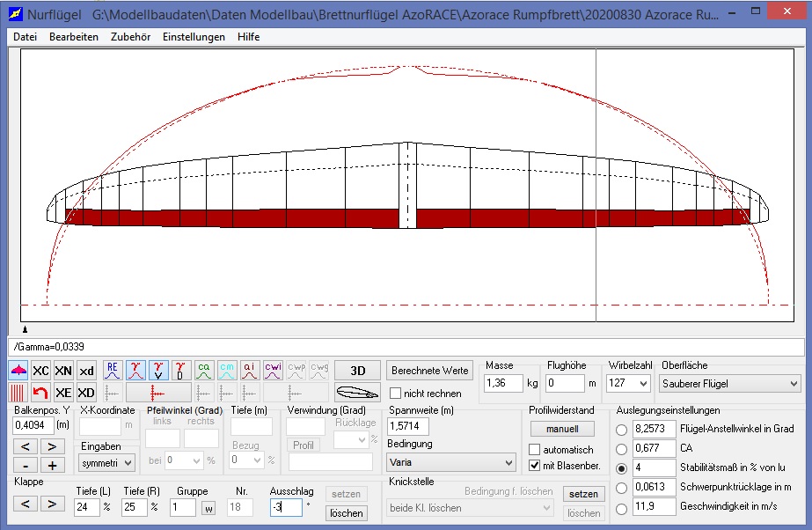The height and width of the screenshot is (530, 812).
Task: Toggle the cyan cm curve icon
Action: pos(227,371)
